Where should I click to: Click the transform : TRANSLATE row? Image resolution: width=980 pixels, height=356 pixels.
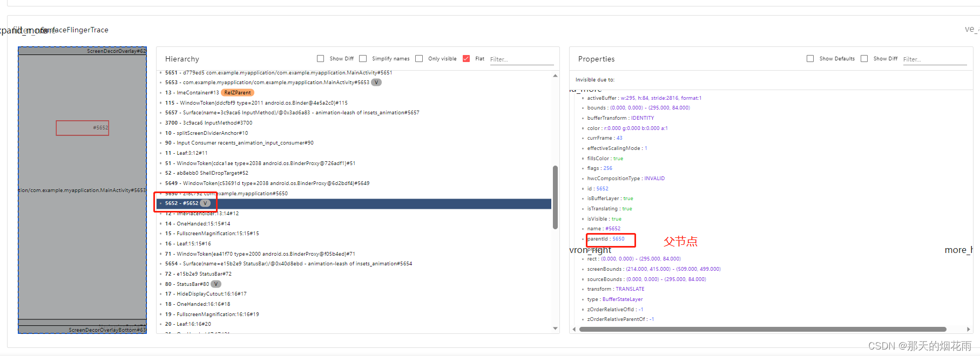[616, 289]
